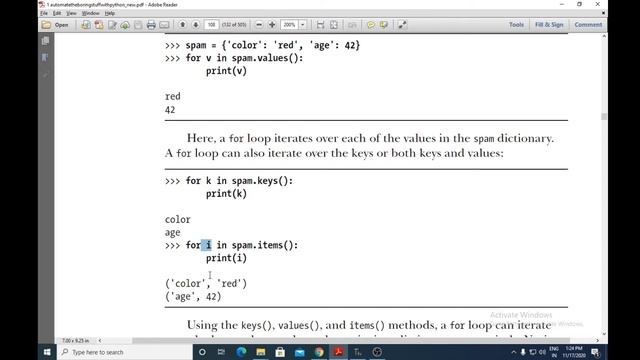Click the page size label 7.00 x 9.25 in
Screen dimensions: 640x360
pos(75,340)
